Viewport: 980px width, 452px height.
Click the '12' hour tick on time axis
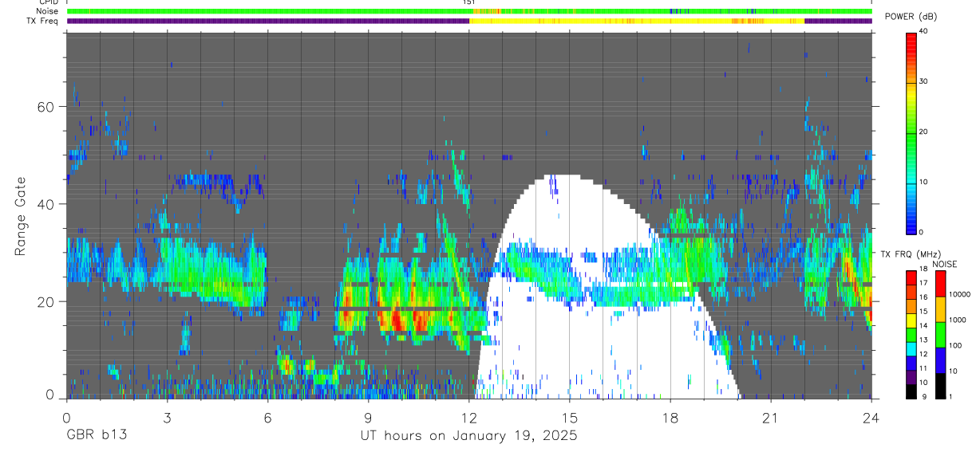click(468, 419)
